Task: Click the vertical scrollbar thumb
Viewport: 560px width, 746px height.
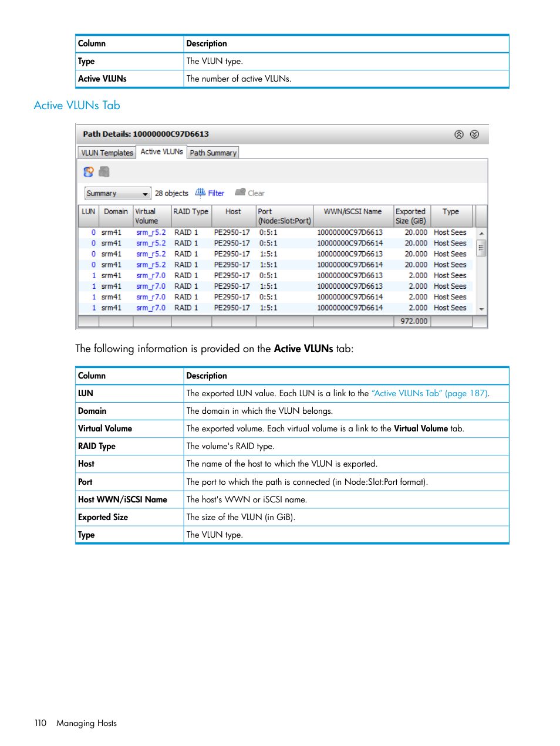Action: (x=481, y=248)
